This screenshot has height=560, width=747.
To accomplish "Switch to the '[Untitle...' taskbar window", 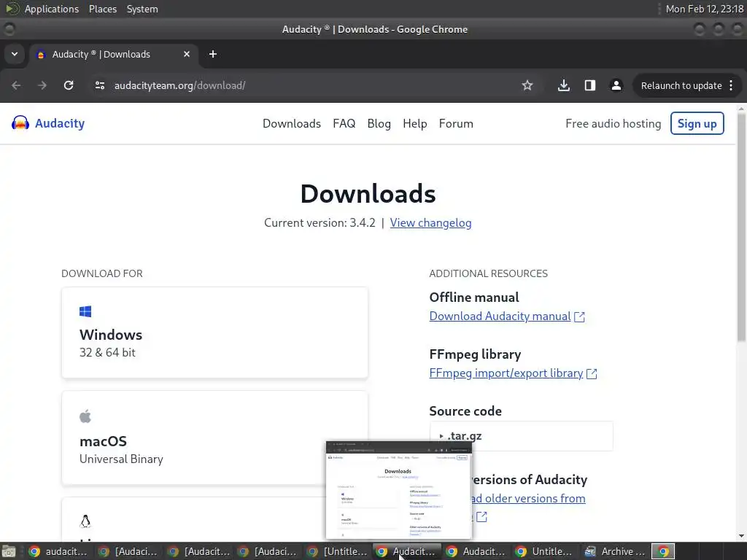I will click(337, 551).
